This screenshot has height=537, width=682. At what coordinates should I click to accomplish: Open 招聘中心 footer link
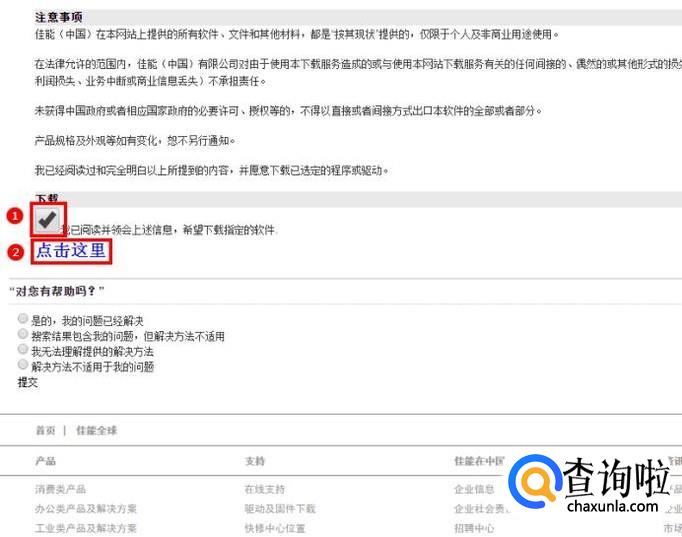474,528
